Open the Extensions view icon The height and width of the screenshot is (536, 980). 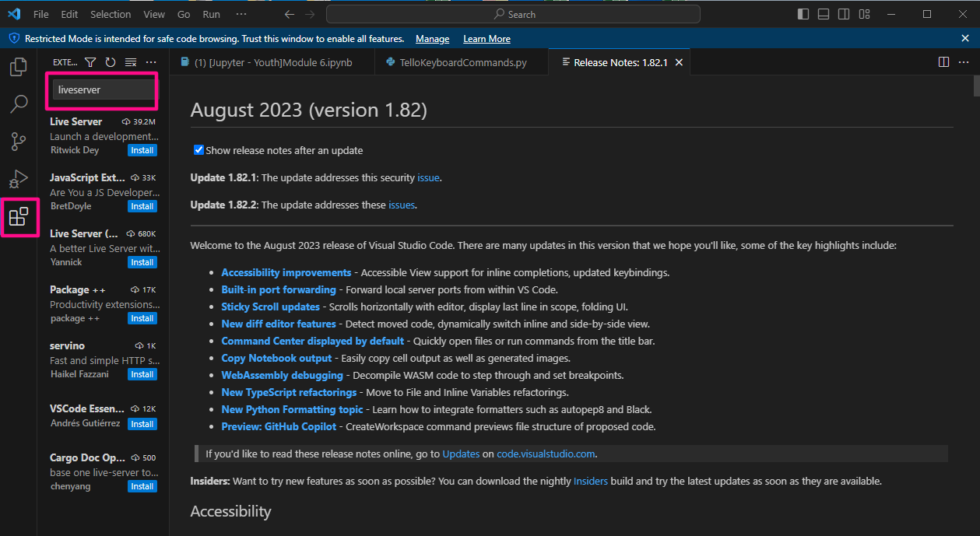(18, 217)
